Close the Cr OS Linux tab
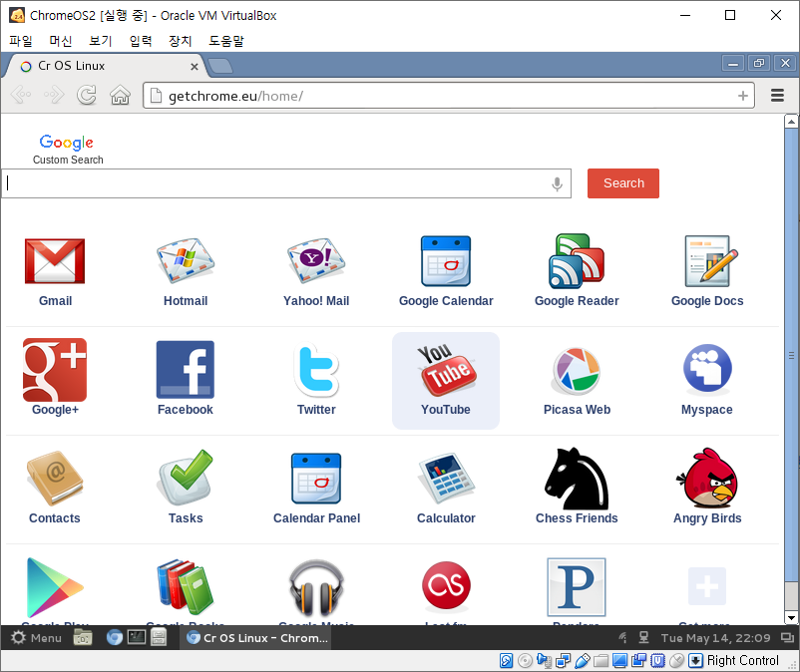Viewport: 800px width, 672px height. pos(195,67)
